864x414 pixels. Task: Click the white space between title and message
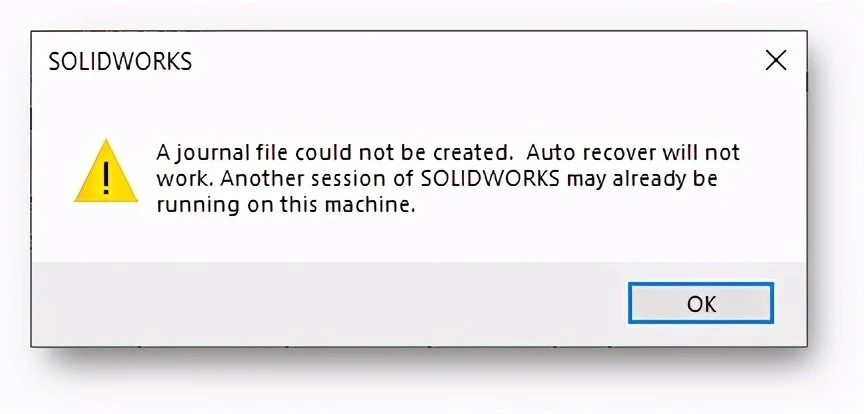419,110
